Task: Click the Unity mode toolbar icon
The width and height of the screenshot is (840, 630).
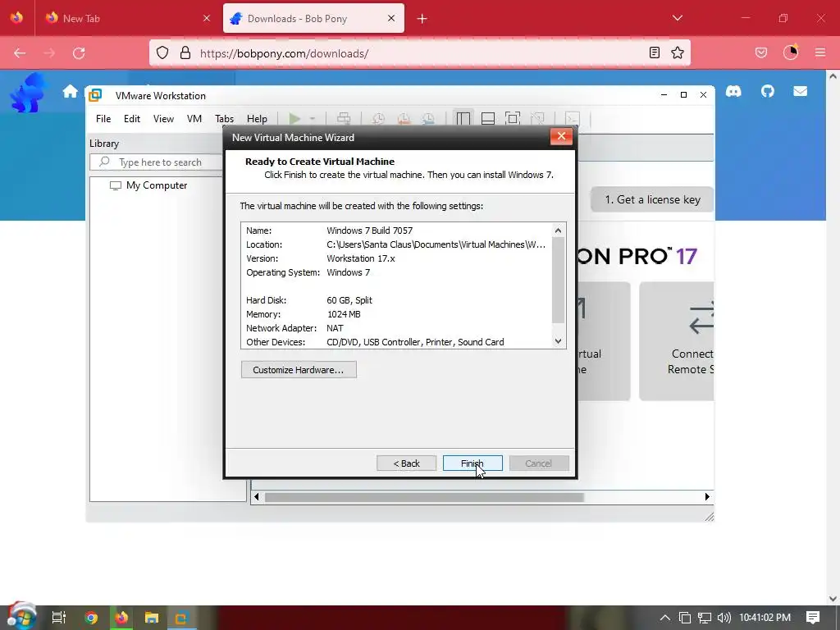Action: pos(537,118)
